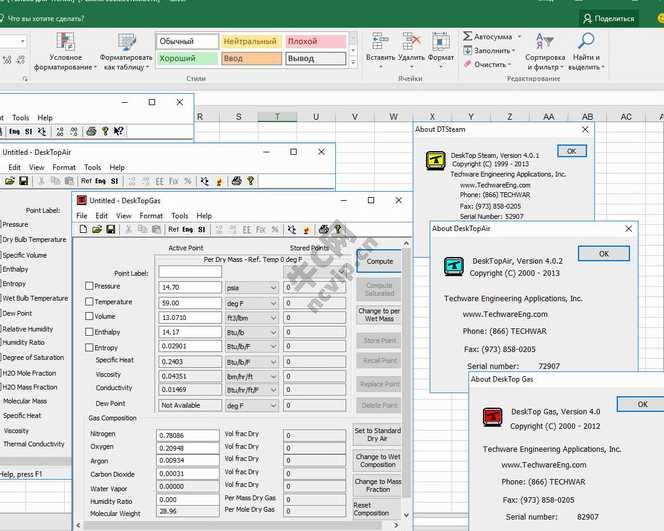Select Excel Нейтральный (Neutral) cell style
The width and height of the screenshot is (664, 531).
point(251,41)
